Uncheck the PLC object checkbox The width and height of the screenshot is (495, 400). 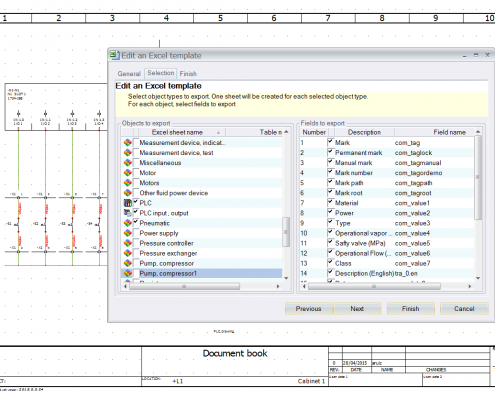click(x=136, y=202)
